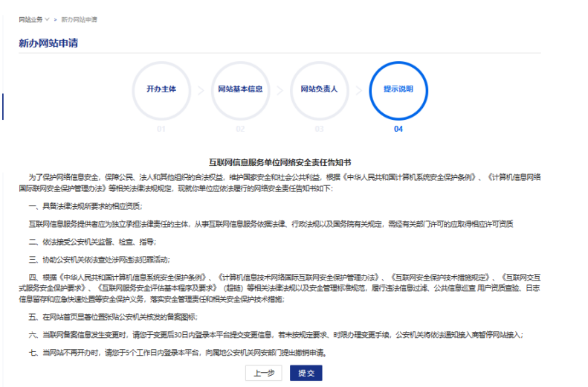The width and height of the screenshot is (588, 387).
Task: Click the active 提示说明 step circle
Action: (398, 89)
